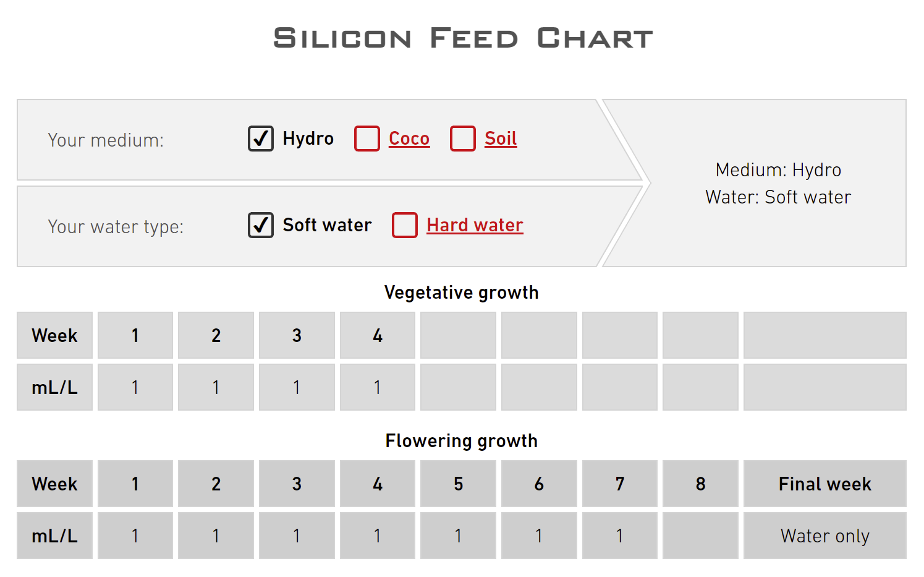Click the Hard water link

coord(475,225)
